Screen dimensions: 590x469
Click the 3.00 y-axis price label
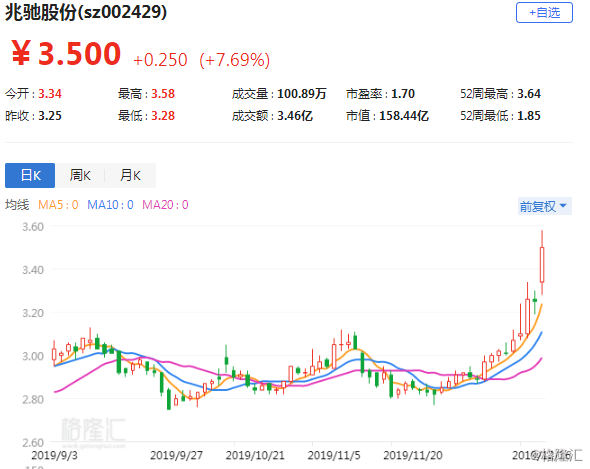coord(33,356)
